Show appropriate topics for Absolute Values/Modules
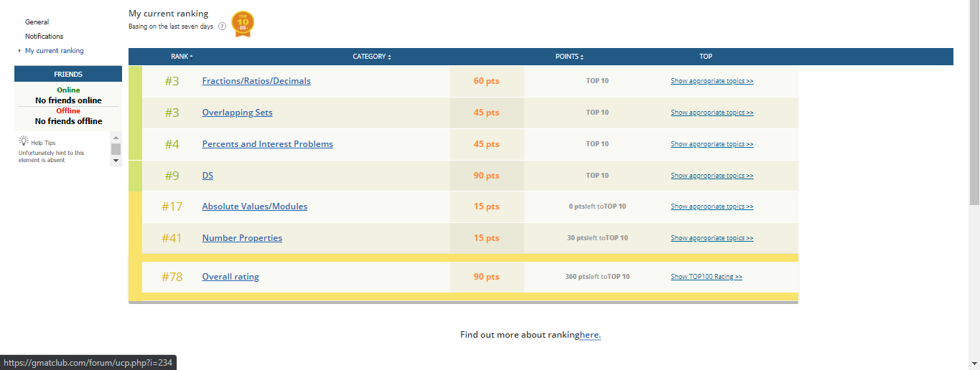 click(x=712, y=207)
